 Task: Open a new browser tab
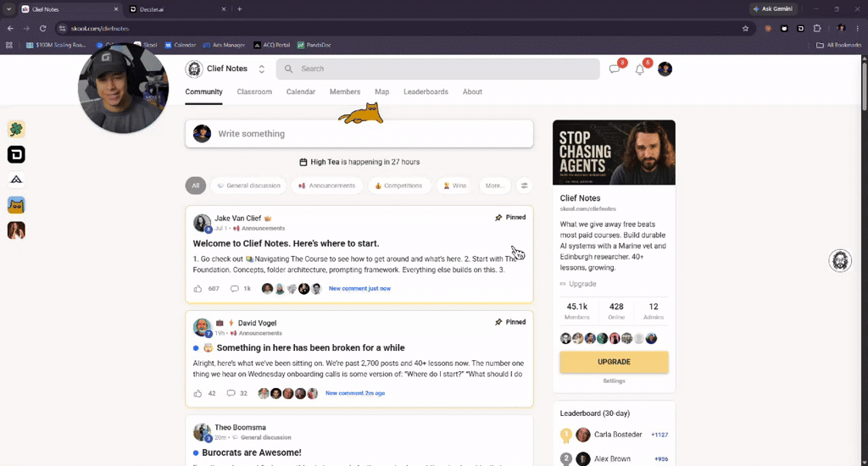(x=239, y=8)
